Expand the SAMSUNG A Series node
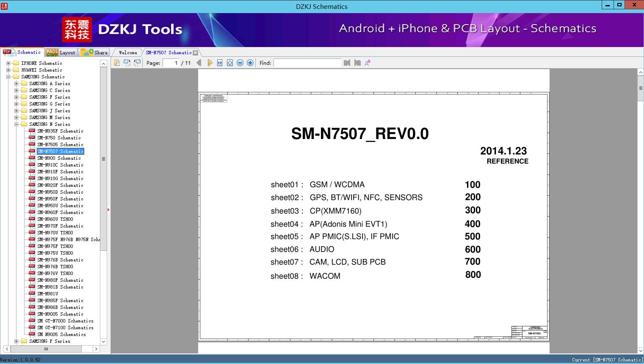 [16, 83]
